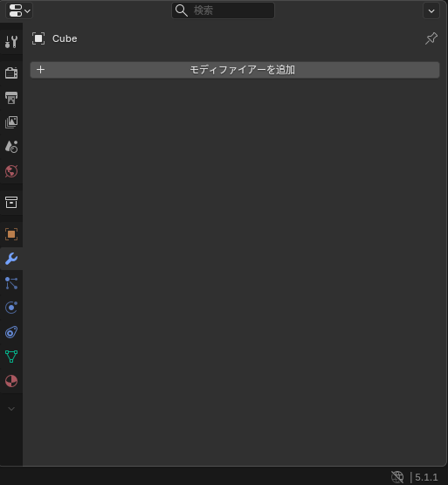448x485 pixels.
Task: Open the editor type dropdown
Action: tap(19, 10)
